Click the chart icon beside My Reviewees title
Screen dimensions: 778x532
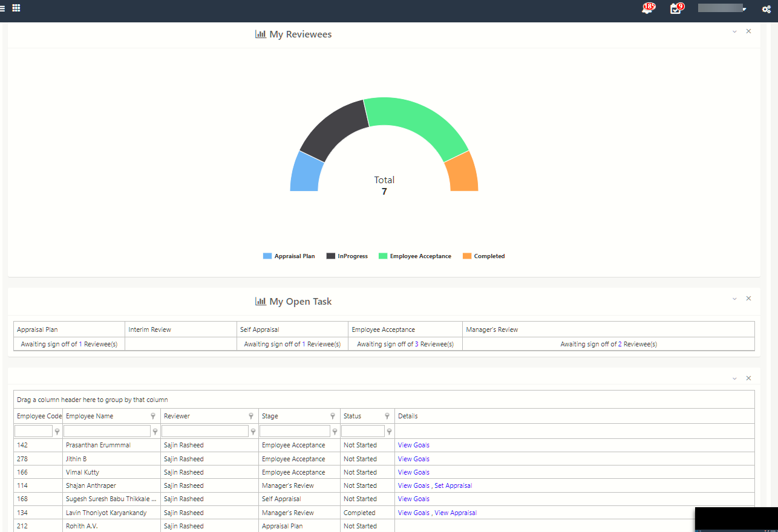(x=260, y=34)
